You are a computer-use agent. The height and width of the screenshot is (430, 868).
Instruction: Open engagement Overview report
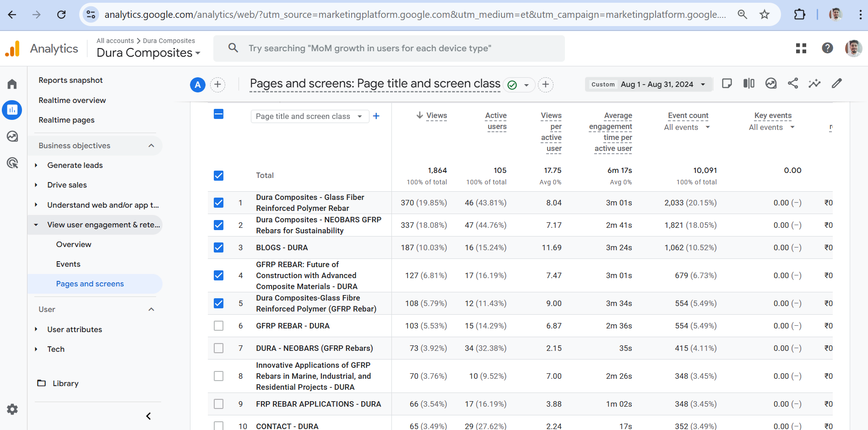click(x=74, y=244)
